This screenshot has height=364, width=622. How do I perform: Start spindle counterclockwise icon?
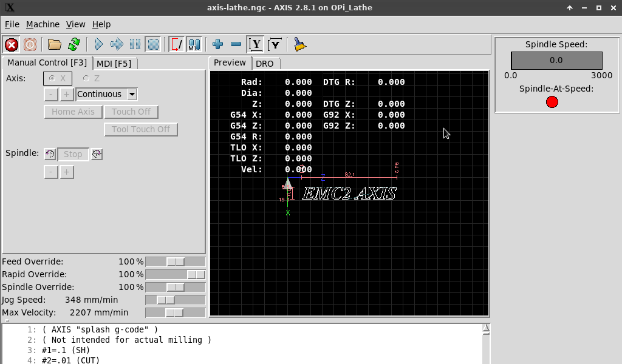[50, 153]
